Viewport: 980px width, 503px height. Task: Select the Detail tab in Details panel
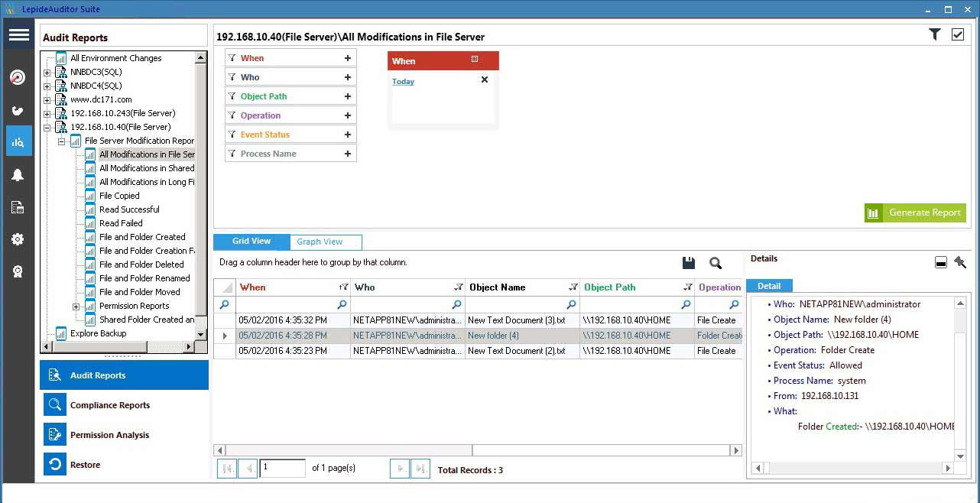[769, 286]
